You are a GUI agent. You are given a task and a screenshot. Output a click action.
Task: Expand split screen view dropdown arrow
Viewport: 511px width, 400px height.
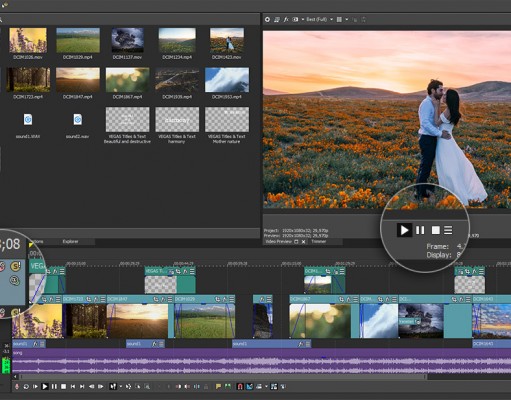pyautogui.click(x=303, y=20)
